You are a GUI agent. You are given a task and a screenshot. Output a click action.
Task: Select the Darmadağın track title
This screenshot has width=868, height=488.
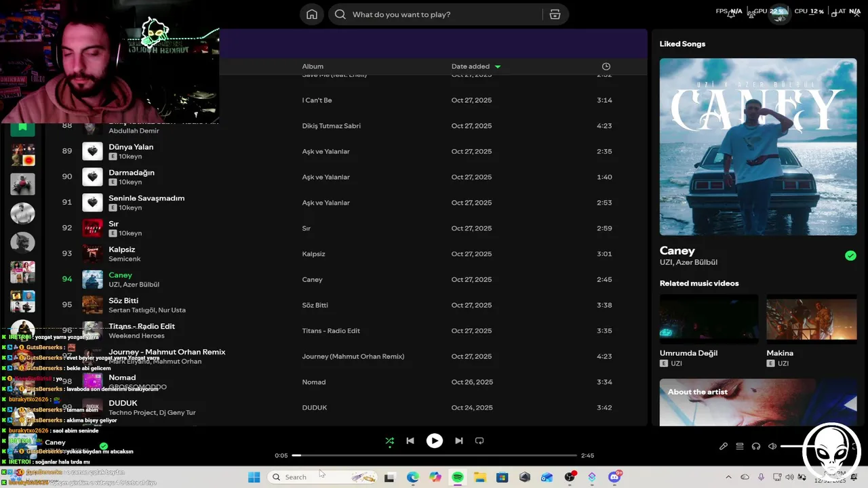pos(132,172)
